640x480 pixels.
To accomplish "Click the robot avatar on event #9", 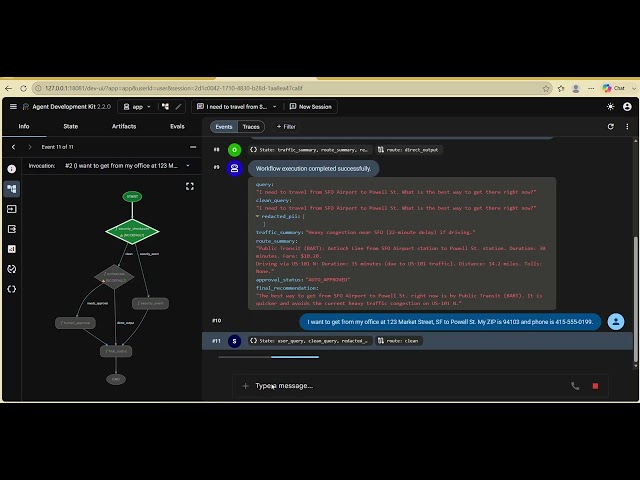I will [235, 168].
